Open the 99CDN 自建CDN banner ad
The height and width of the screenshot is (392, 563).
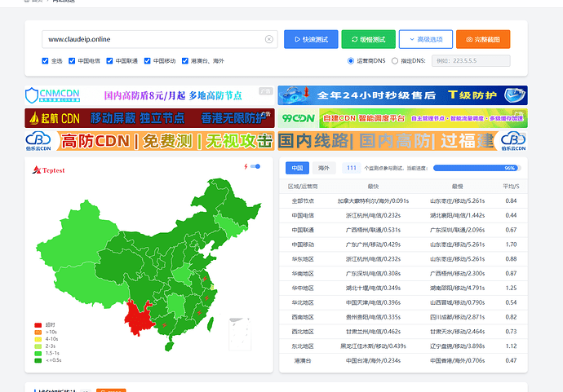[402, 118]
